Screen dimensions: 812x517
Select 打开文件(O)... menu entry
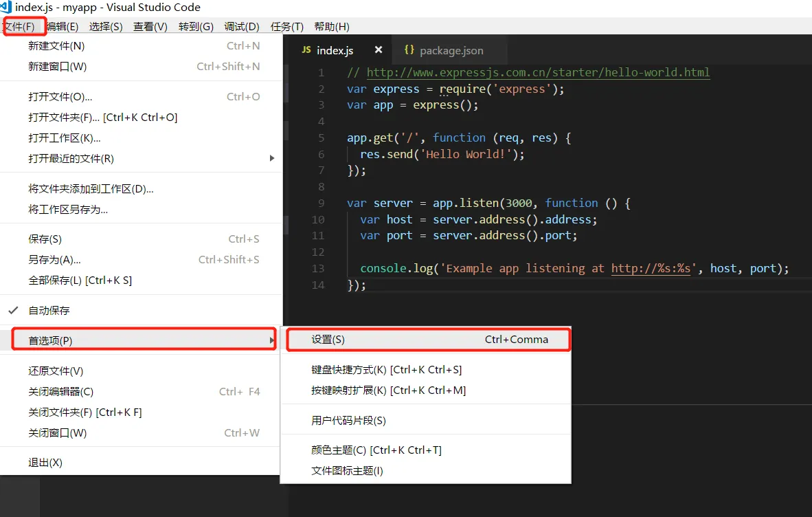142,97
